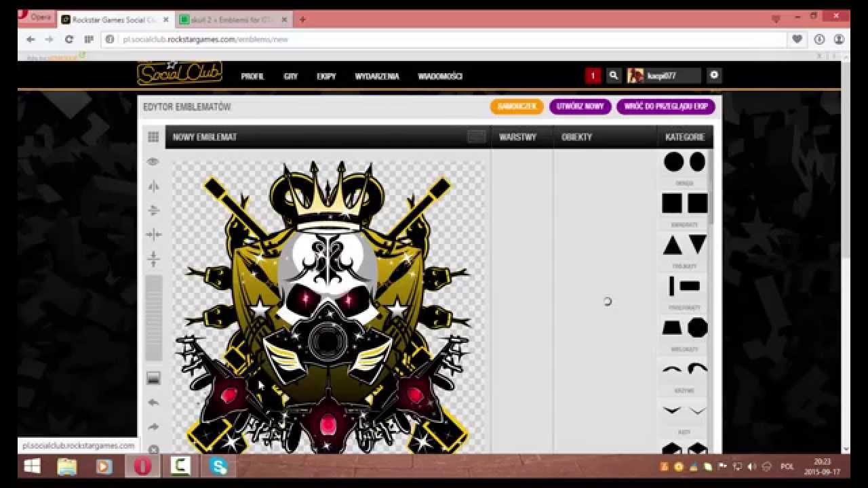The width and height of the screenshot is (868, 488).
Task: Undo the last action with left arrow
Action: click(153, 403)
